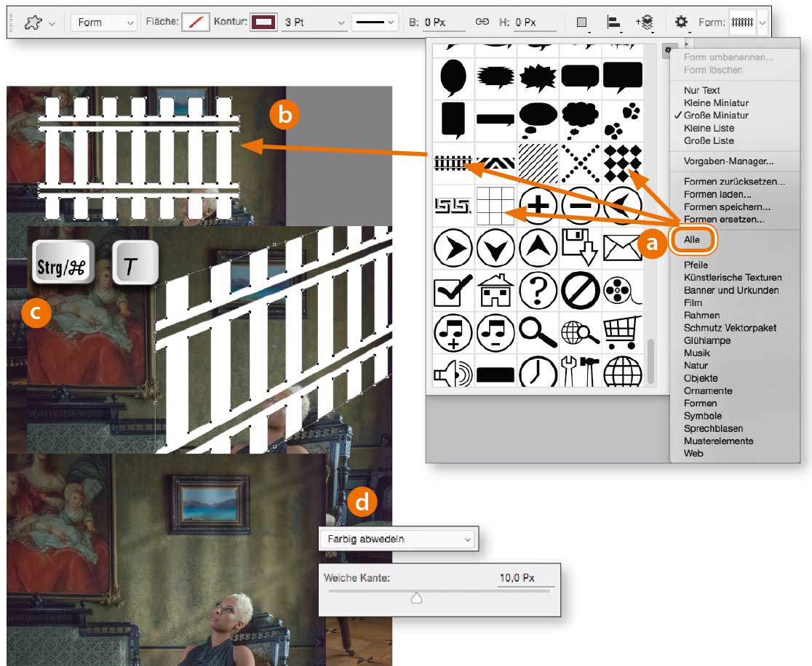Open the stroke line style dropdown
Viewport: 812px width, 666px height.
point(375,23)
